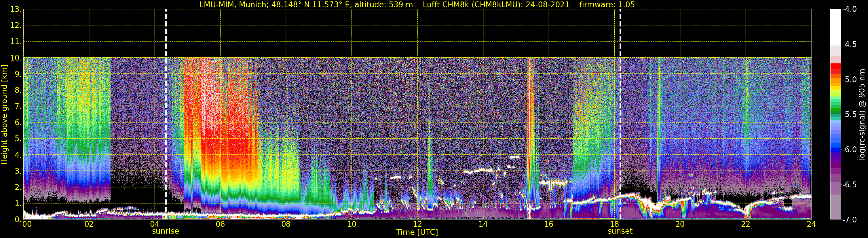Click the sunset dashed vertical line
Image resolution: width=868 pixels, height=238 pixels.
(x=620, y=115)
